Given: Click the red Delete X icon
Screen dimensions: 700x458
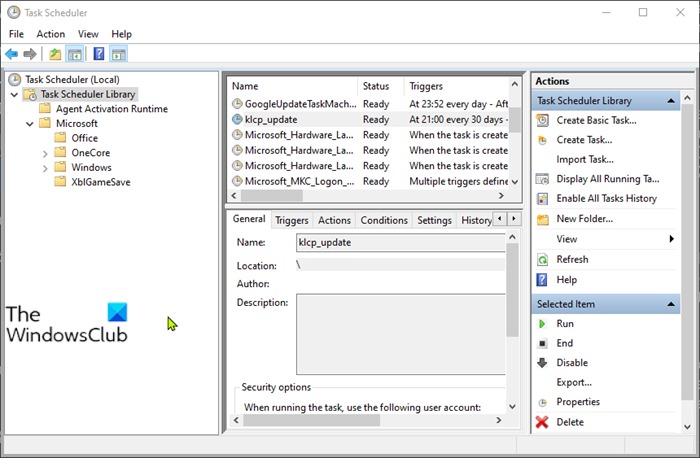Looking at the screenshot, I should coord(542,422).
